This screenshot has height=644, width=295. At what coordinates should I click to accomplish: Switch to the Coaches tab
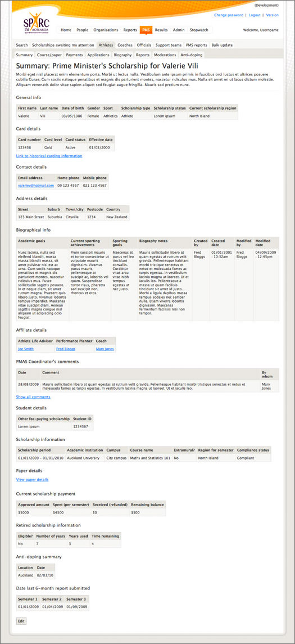[x=124, y=45]
